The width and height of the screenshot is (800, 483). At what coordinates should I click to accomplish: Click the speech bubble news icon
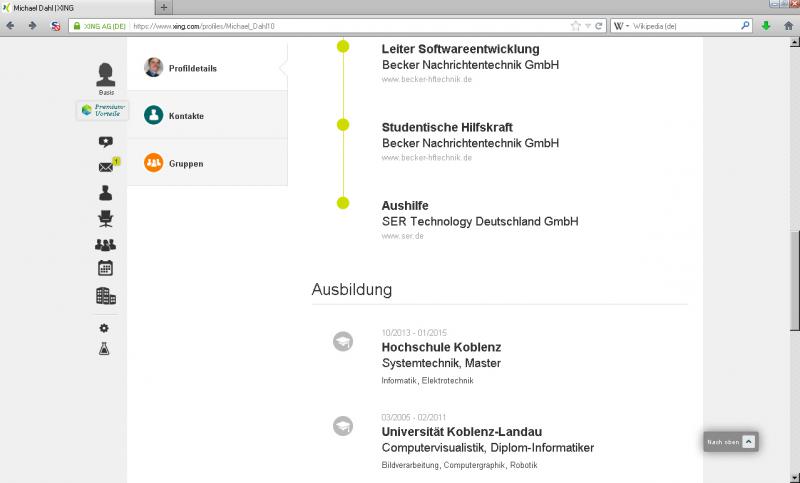(x=105, y=142)
